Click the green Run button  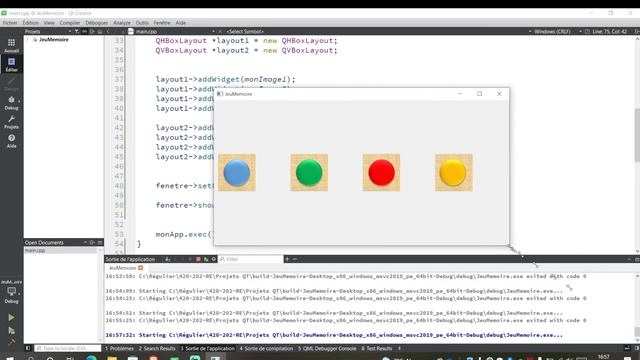click(x=11, y=317)
